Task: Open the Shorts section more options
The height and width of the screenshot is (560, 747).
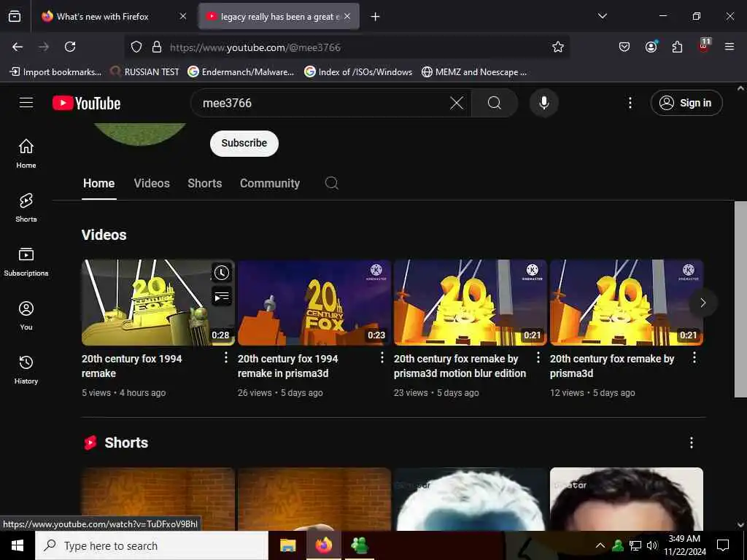Action: [x=692, y=443]
